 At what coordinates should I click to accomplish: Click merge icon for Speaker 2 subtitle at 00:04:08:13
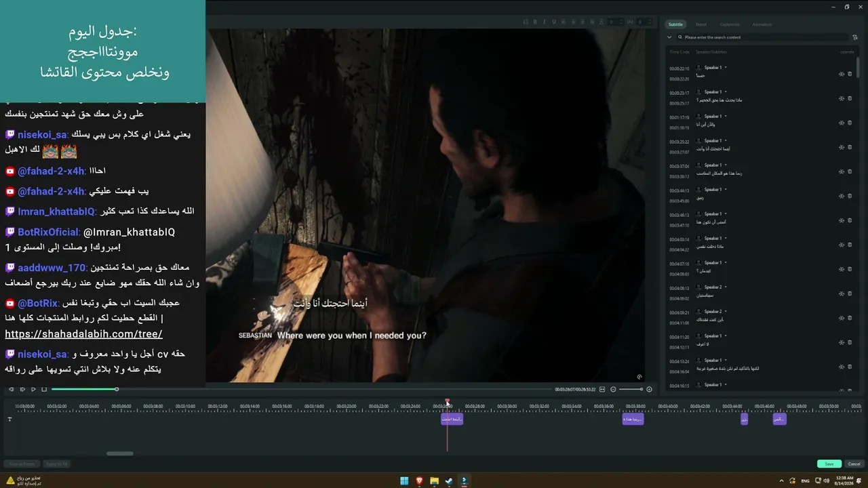point(842,293)
